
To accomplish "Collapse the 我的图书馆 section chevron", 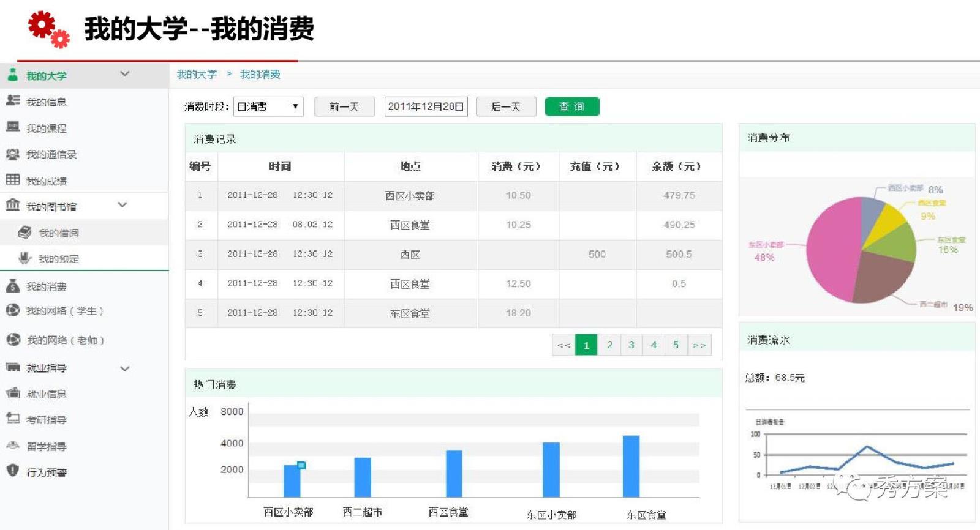I will 123,205.
